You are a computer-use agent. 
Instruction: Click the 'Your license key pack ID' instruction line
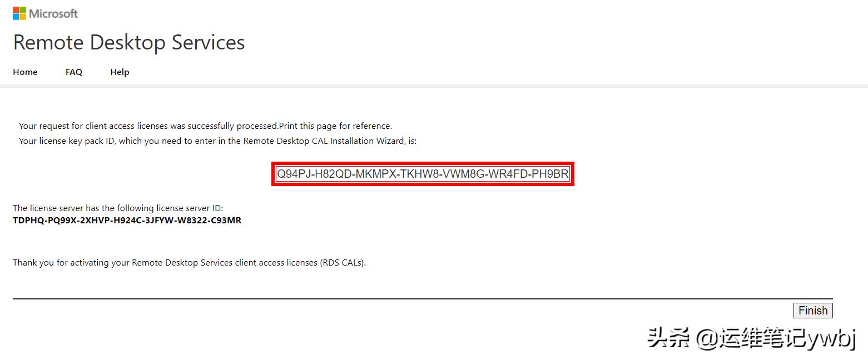coord(218,141)
